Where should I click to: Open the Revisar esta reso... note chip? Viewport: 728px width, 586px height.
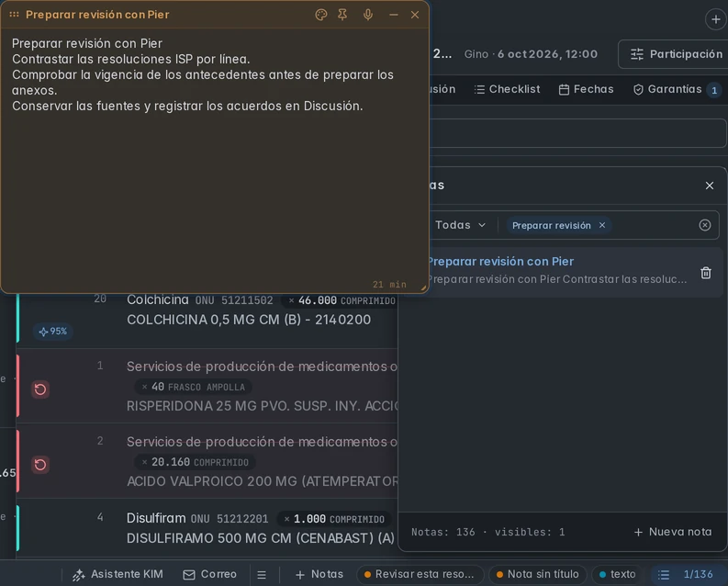point(420,574)
